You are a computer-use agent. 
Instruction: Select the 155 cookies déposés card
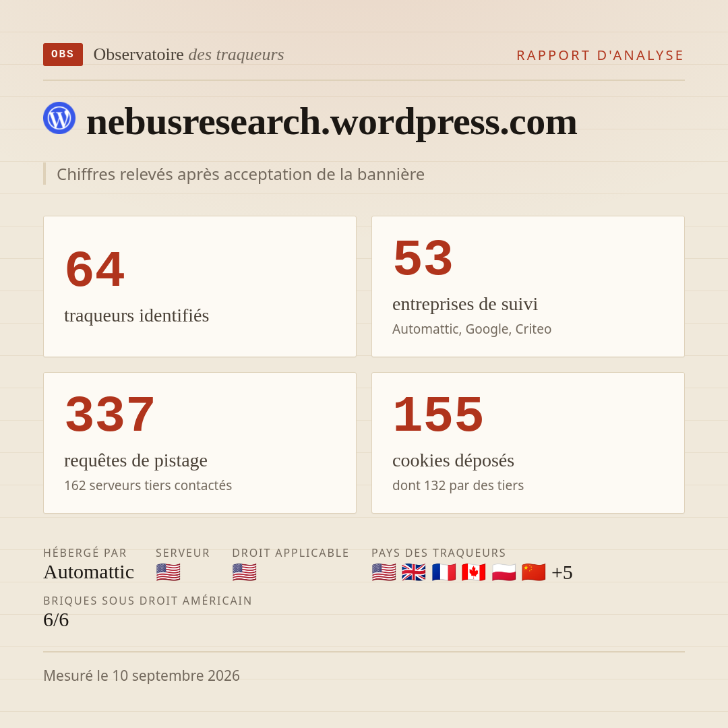click(528, 443)
